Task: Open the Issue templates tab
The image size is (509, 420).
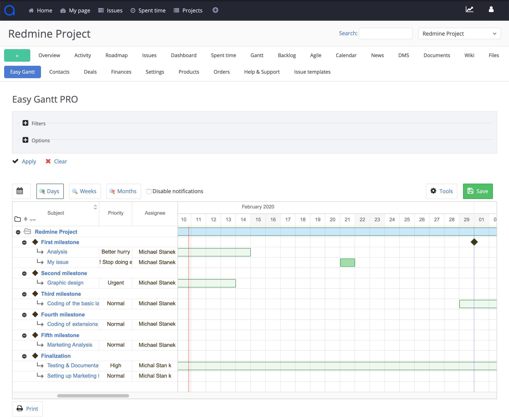Action: point(312,72)
